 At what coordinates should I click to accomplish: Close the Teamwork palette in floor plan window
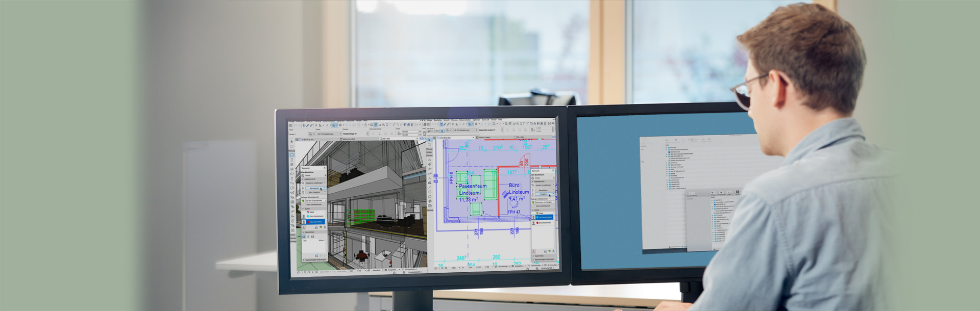click(554, 171)
